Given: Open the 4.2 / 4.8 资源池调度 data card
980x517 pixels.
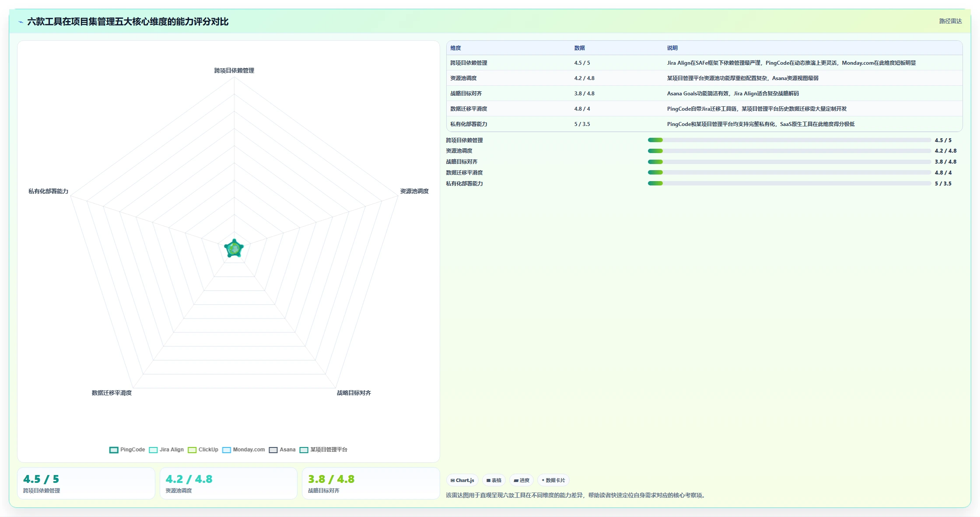Looking at the screenshot, I should 228,483.
